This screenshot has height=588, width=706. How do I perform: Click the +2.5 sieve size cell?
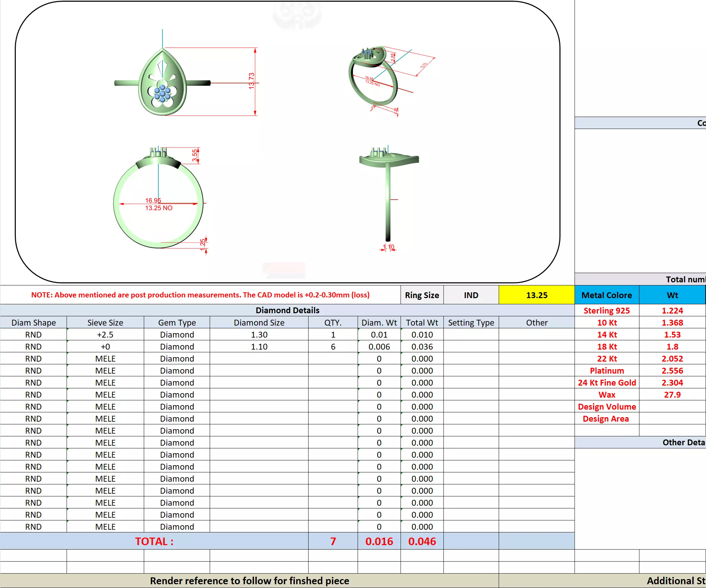[x=105, y=334]
